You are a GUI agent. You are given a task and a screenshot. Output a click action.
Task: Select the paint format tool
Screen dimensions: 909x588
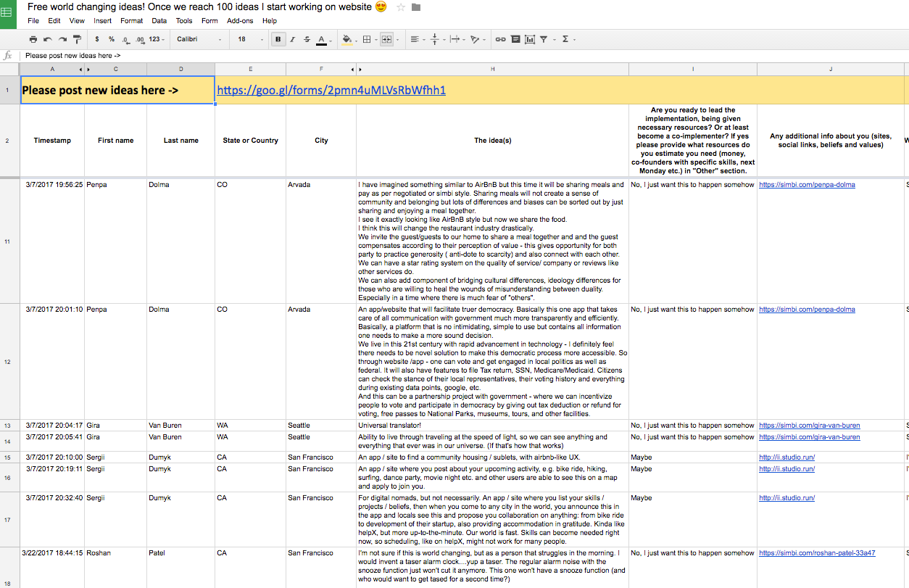coord(77,39)
